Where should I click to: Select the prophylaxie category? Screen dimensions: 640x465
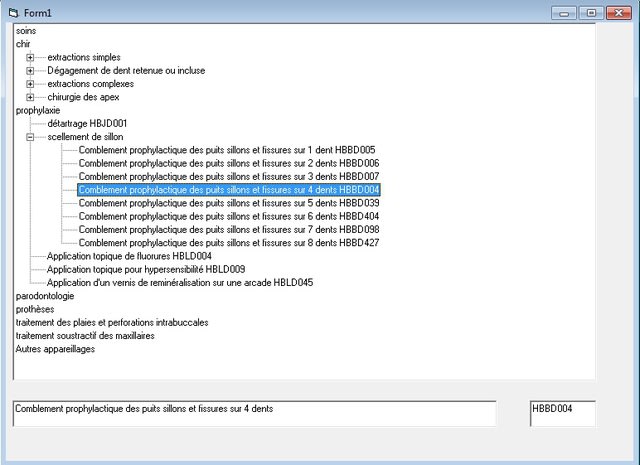tap(38, 111)
